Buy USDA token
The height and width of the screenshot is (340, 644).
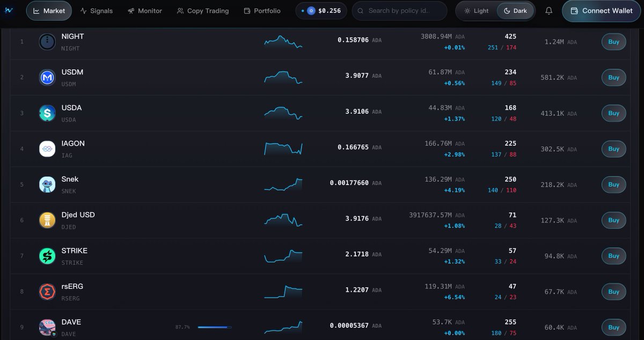tap(613, 113)
